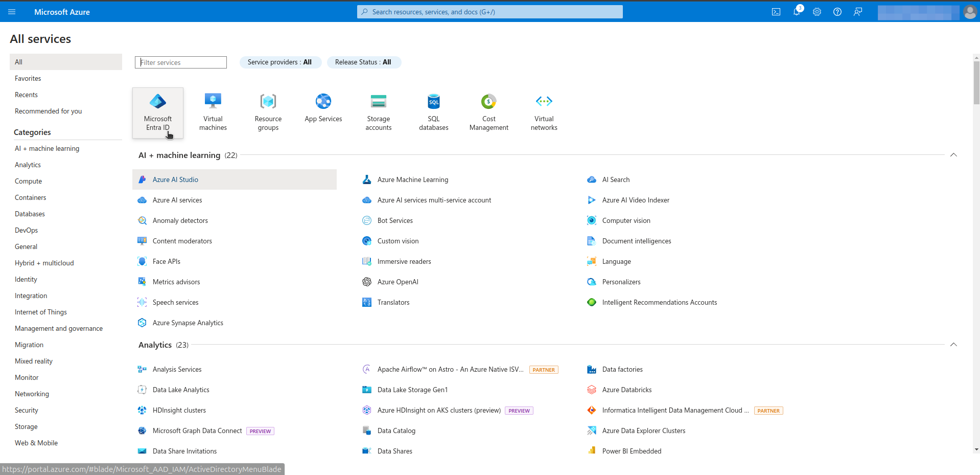Open Data Share Invitations link
Screen dimensions: 980x475
(184, 451)
